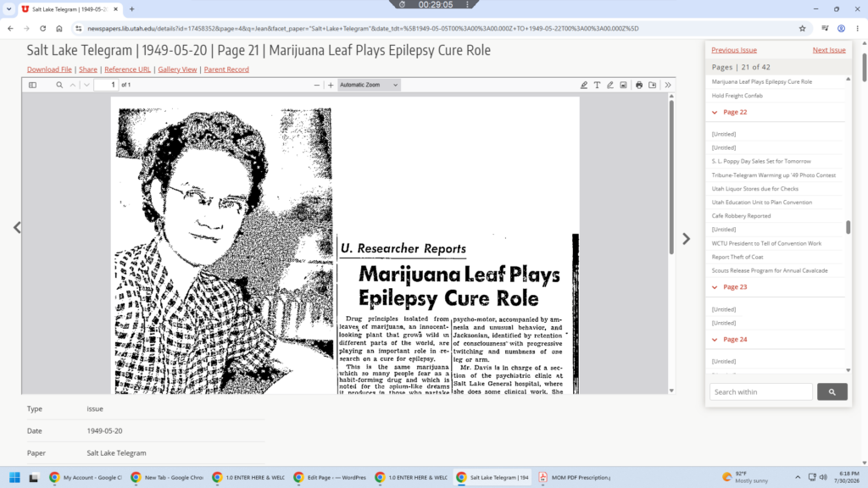Viewport: 868px width, 488px height.
Task: Select the highlight annotation tool
Action: [583, 86]
